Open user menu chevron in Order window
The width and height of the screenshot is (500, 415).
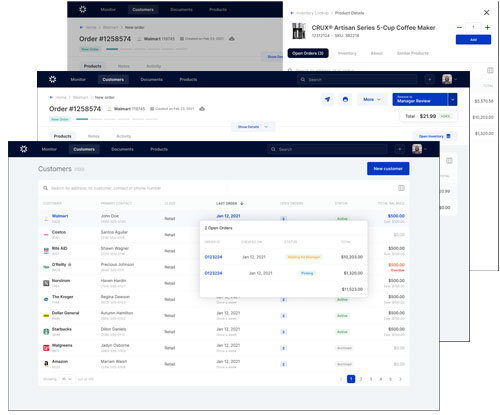[456, 80]
